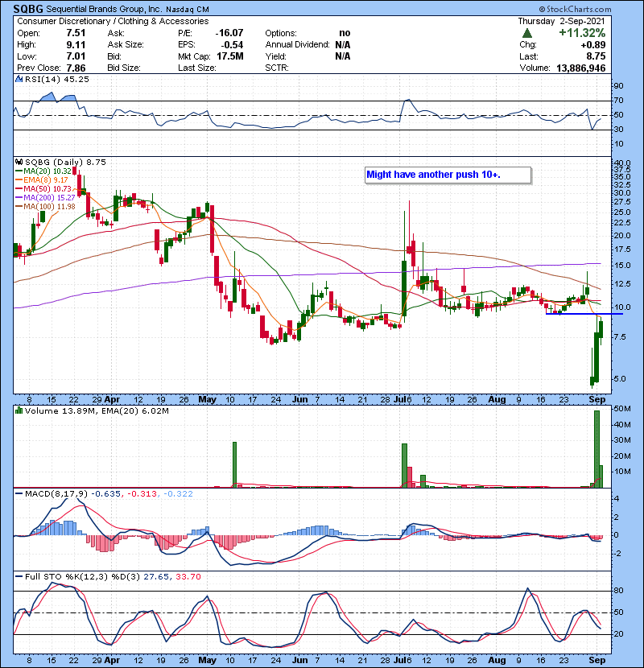Click the Options value 'no'
The image size is (644, 668).
[345, 33]
